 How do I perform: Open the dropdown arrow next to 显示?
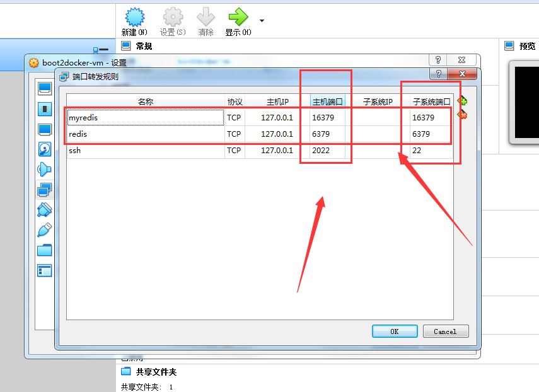click(x=262, y=21)
